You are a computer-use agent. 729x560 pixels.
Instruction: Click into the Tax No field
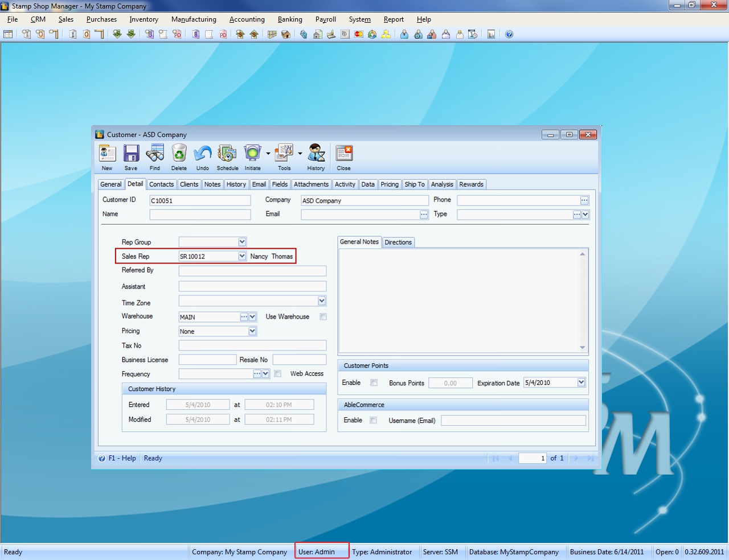[252, 345]
